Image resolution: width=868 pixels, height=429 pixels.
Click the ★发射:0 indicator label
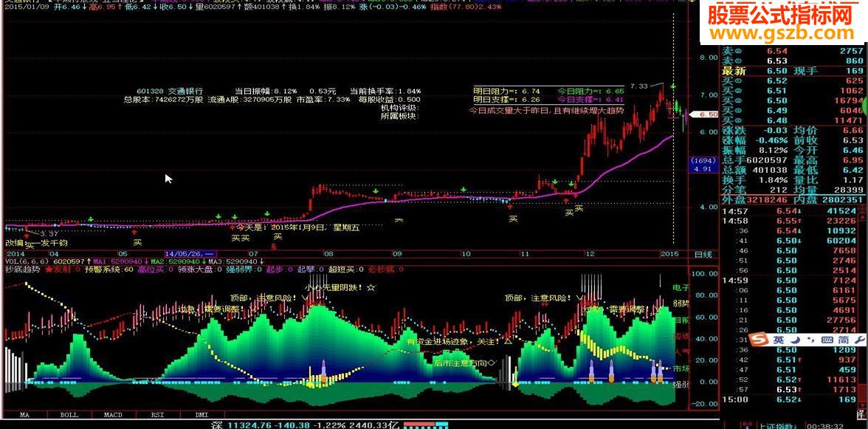(x=63, y=270)
